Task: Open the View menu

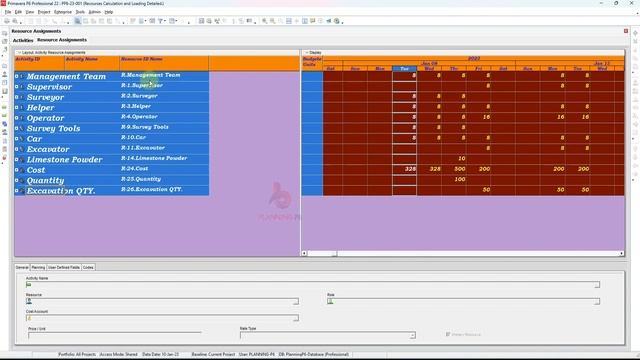Action: 30,12
